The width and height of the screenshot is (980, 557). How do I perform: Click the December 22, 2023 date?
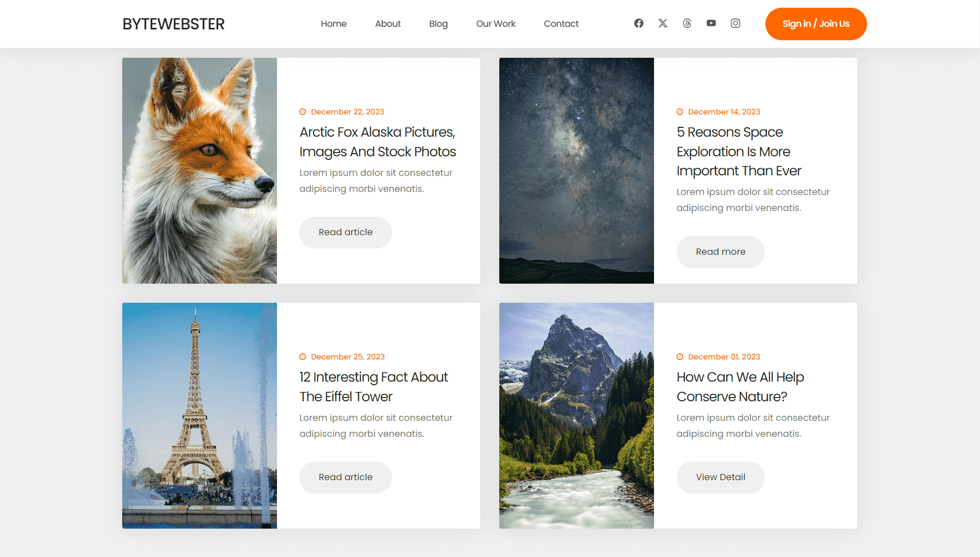348,112
